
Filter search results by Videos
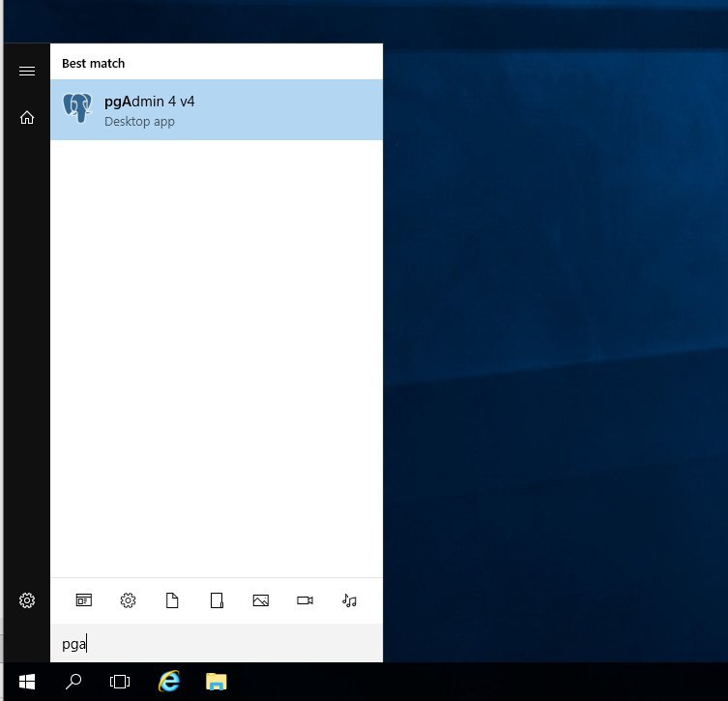pyautogui.click(x=306, y=600)
